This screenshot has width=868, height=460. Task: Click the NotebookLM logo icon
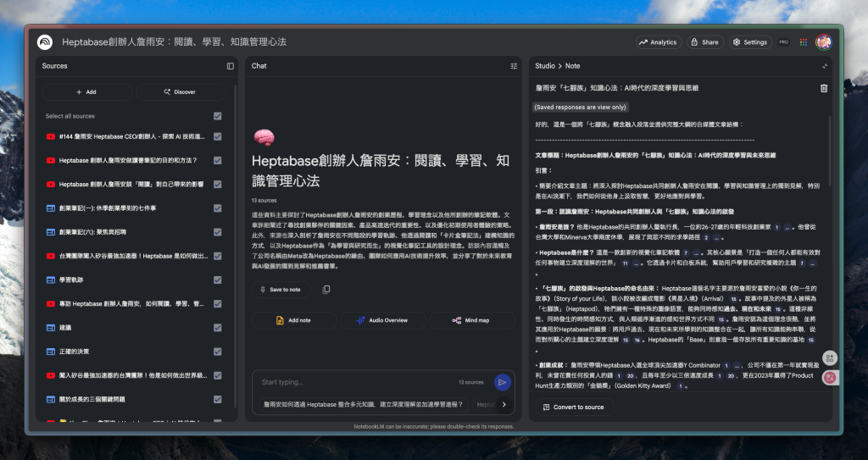45,42
